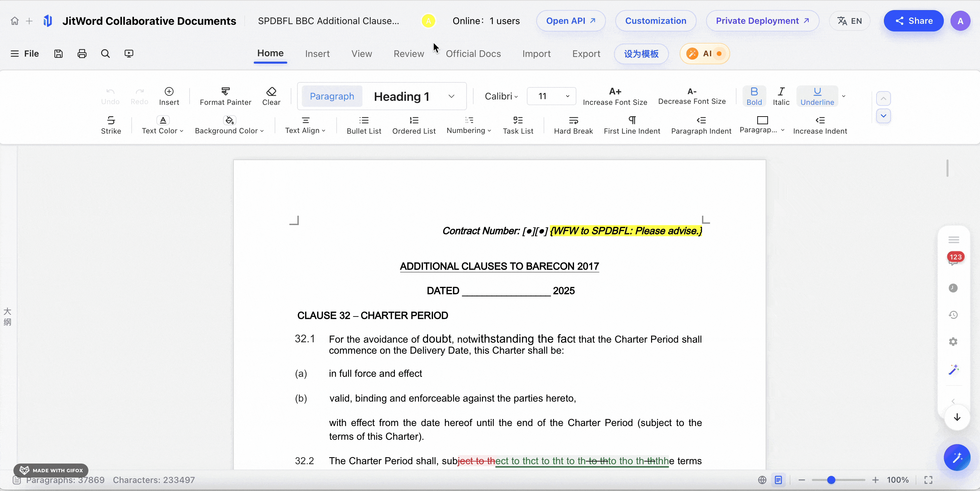The width and height of the screenshot is (980, 491).
Task: Insert a Hard Break
Action: [573, 125]
